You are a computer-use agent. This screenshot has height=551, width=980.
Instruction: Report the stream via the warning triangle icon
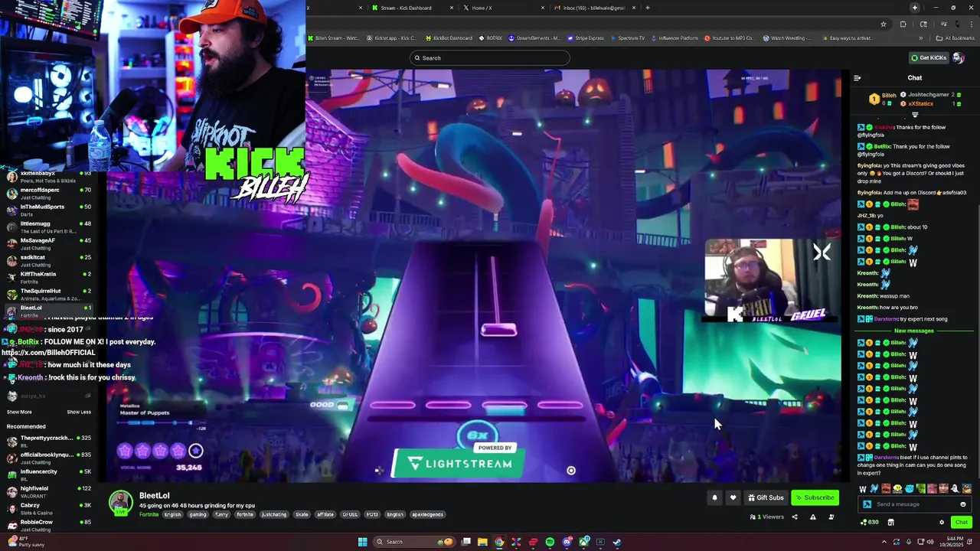point(813,517)
